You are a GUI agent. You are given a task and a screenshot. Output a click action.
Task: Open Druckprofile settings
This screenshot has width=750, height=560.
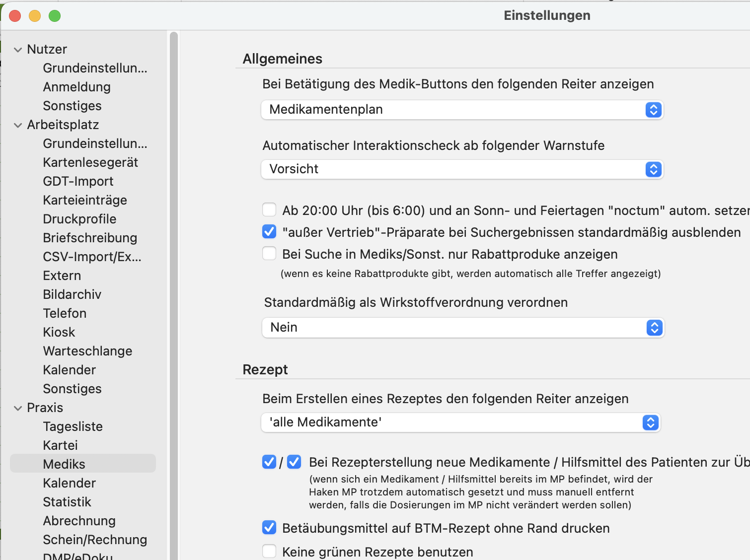click(x=79, y=219)
